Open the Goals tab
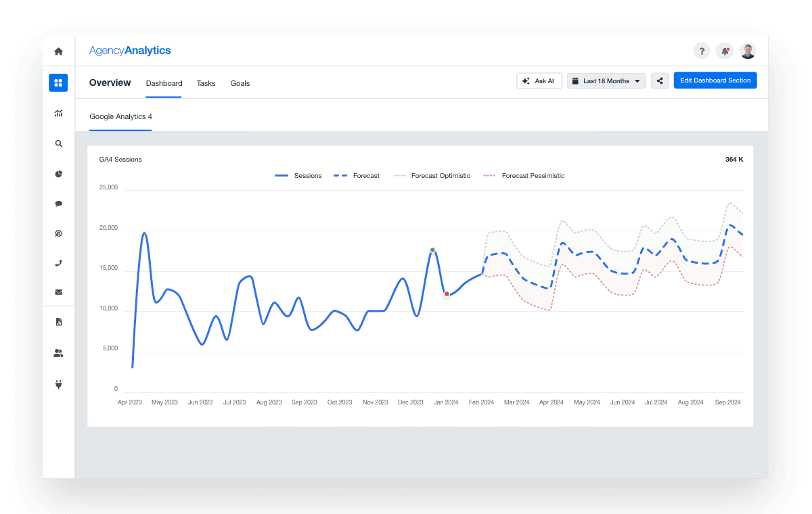Screen dimensions: 812x514 (240, 83)
